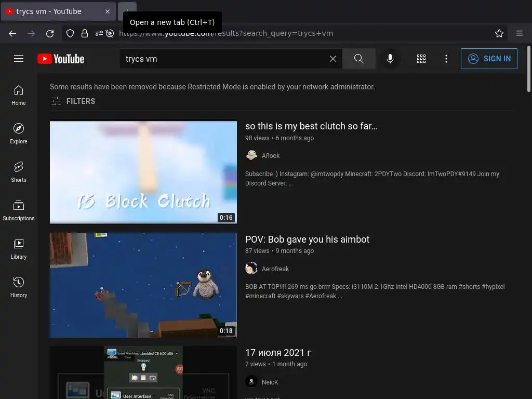This screenshot has width=532, height=399.
Task: Toggle the YouTube guide hamburger menu
Action: 19,59
